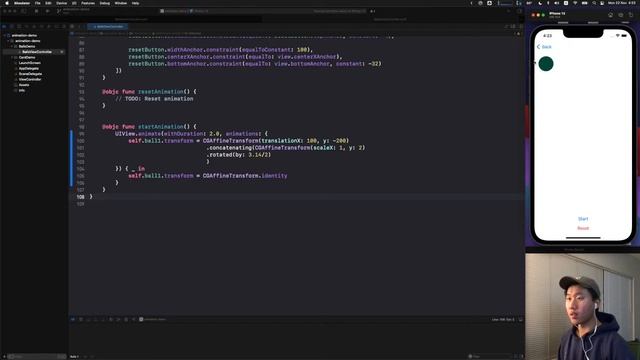Open the Device menu
The height and width of the screenshot is (360, 640).
click(62, 3)
